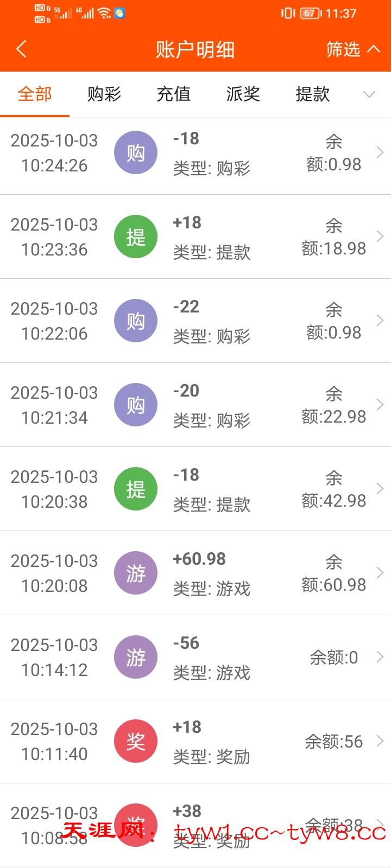
Task: Expand the 筛选 filter menu
Action: click(x=353, y=49)
